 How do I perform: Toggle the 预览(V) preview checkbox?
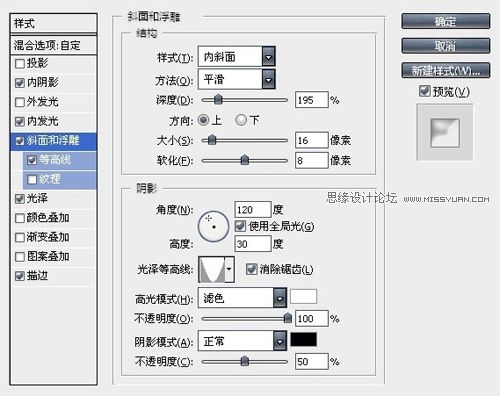click(425, 91)
